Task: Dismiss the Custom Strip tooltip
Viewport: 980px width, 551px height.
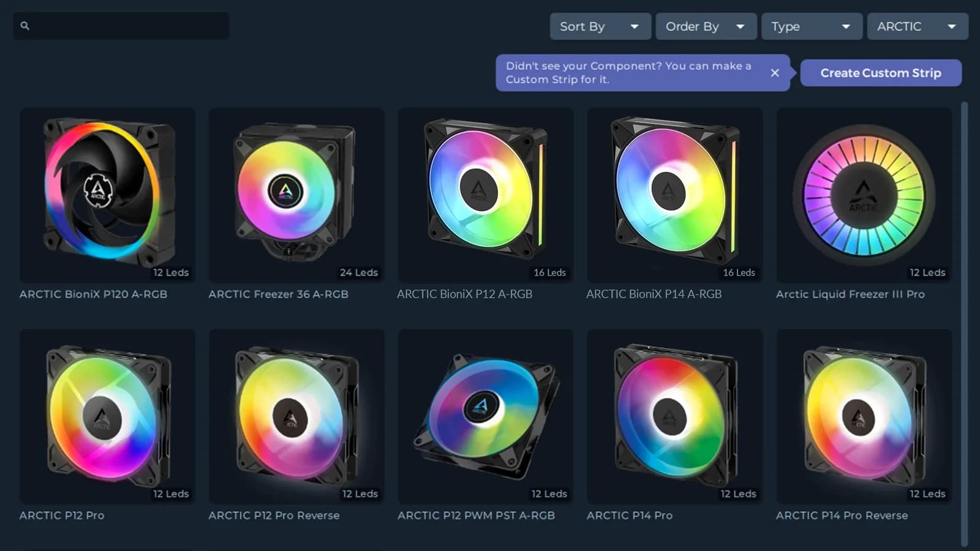Action: tap(775, 73)
